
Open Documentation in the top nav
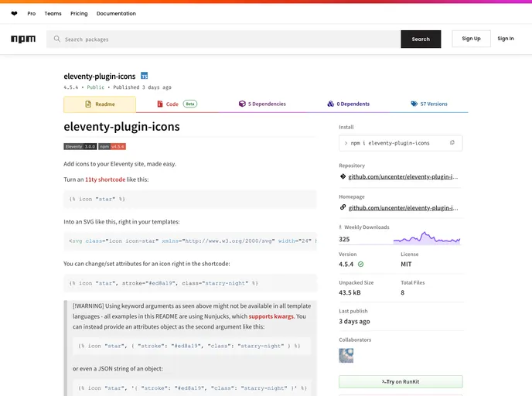pyautogui.click(x=116, y=14)
